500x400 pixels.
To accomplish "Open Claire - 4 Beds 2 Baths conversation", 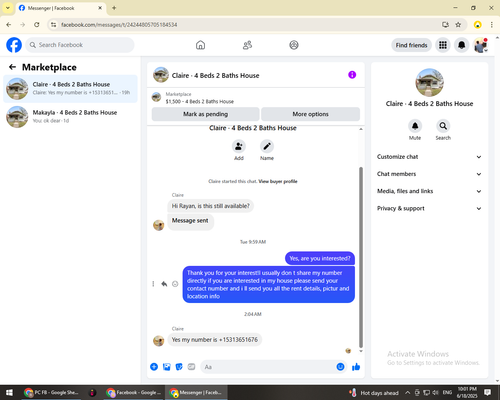I will click(70, 89).
